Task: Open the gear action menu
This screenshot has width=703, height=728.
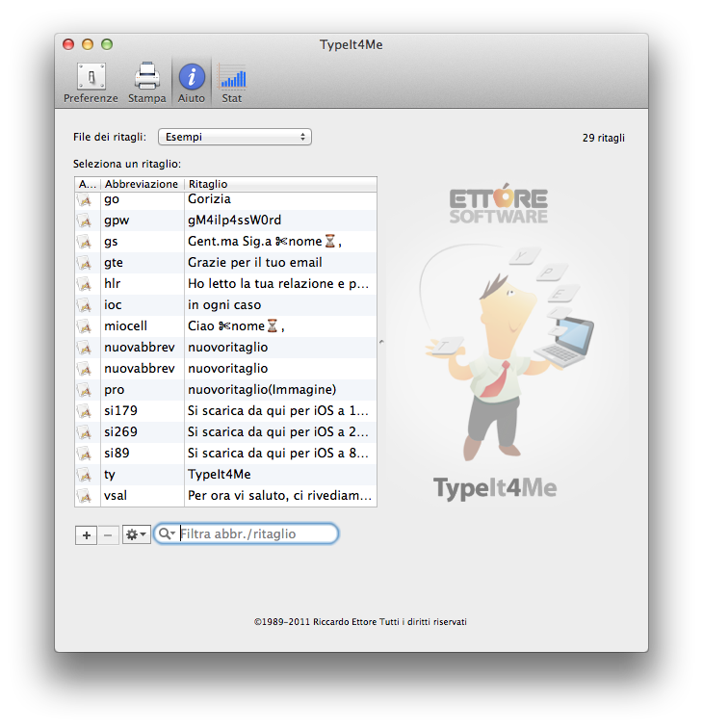Action: click(x=136, y=534)
